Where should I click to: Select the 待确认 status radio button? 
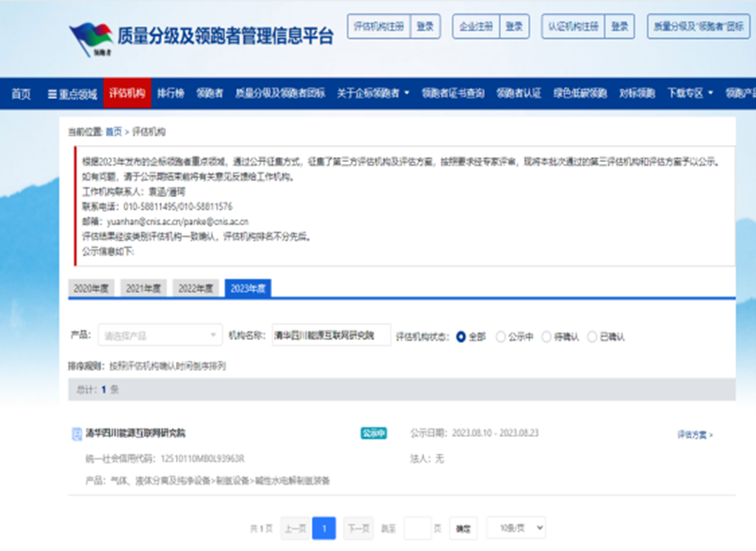coord(546,336)
